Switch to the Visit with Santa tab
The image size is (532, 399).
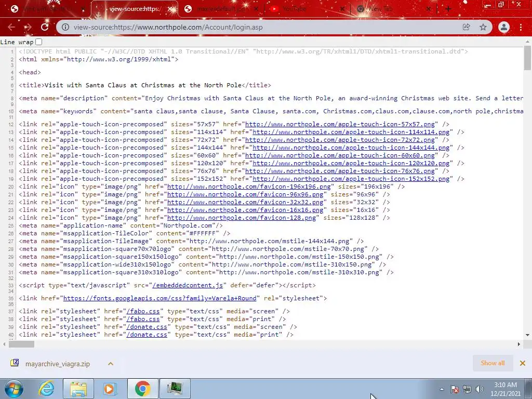pyautogui.click(x=47, y=9)
